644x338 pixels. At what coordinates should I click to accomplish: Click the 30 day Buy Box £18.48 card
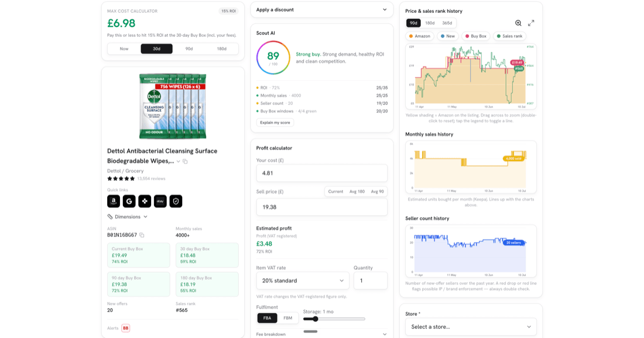207,255
